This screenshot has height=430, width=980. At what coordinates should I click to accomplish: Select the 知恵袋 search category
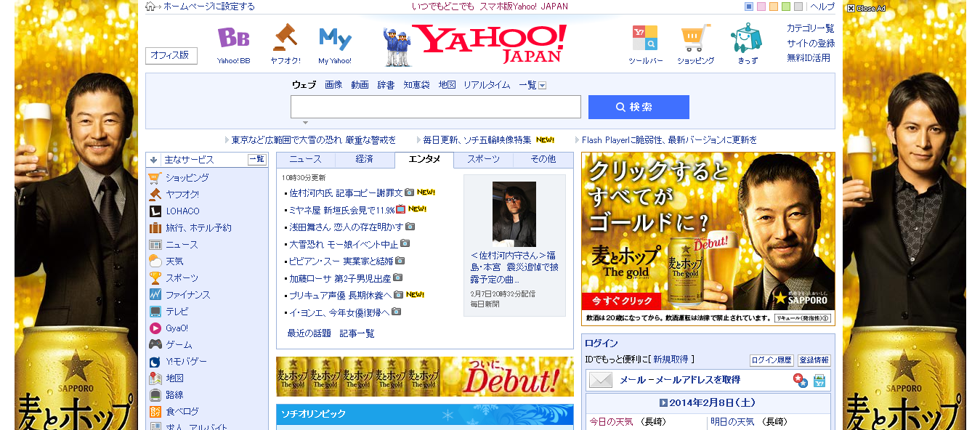(417, 85)
